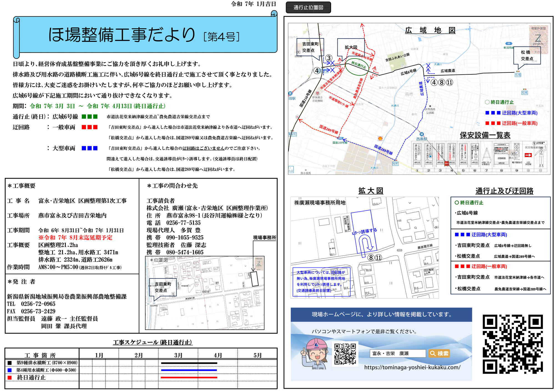Click the orange 検索 search button

tap(439, 353)
